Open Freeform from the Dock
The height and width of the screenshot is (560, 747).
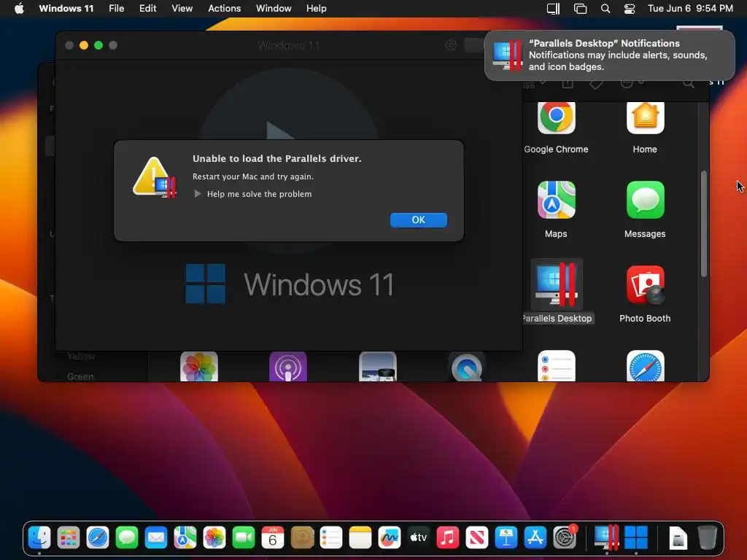390,538
